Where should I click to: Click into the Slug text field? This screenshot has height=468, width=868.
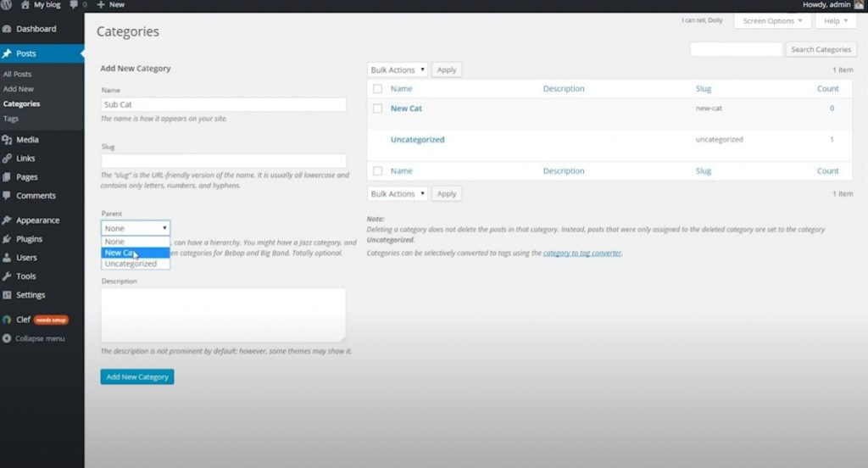(223, 160)
